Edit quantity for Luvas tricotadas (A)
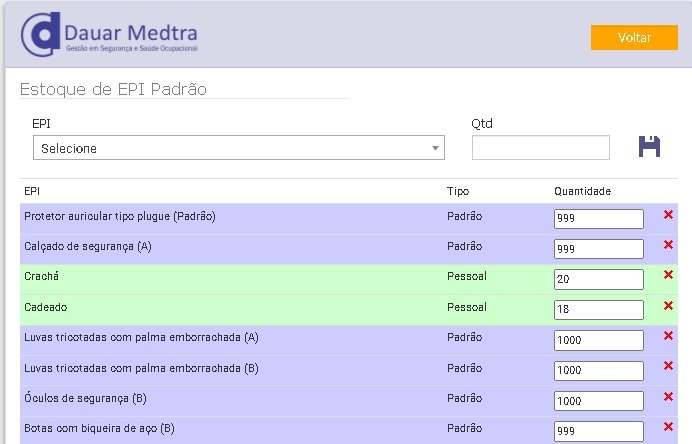Screen dimensions: 692x444 click(x=598, y=340)
